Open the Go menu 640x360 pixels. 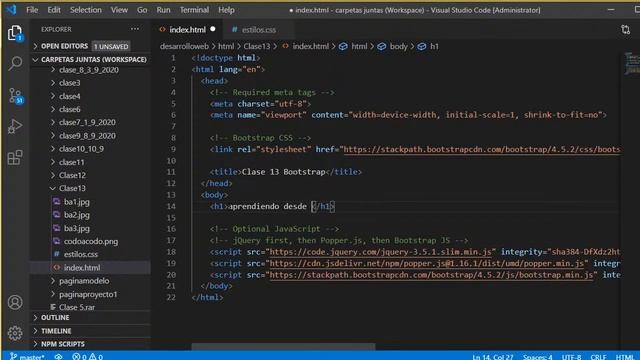[x=142, y=10]
